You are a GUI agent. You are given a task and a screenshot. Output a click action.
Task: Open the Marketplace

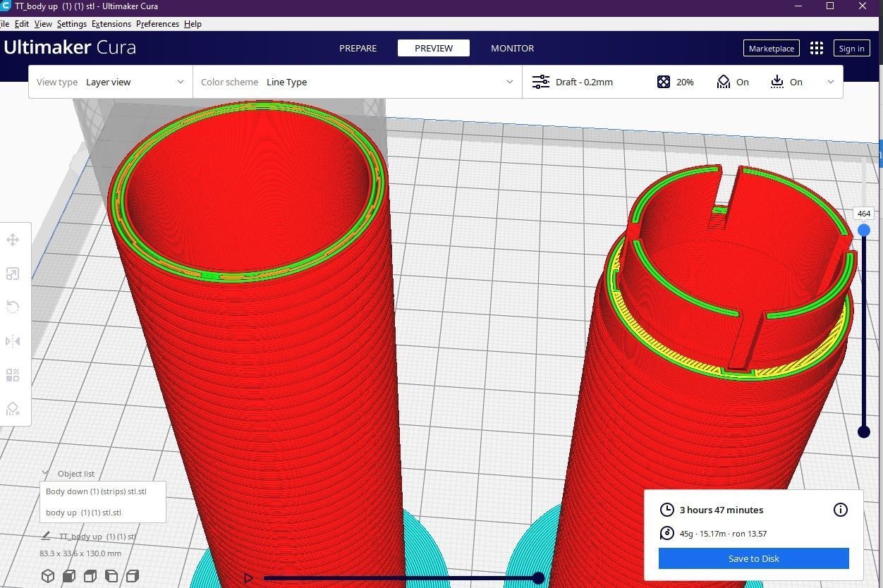pos(771,48)
